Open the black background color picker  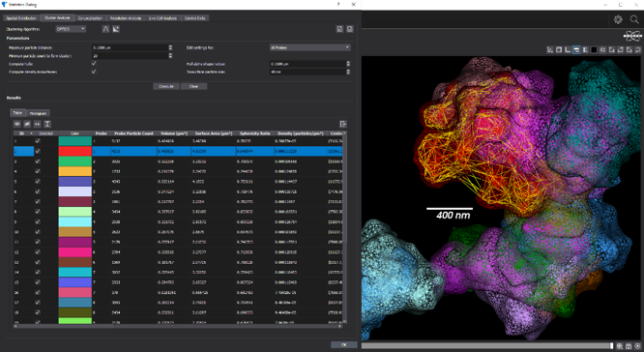click(594, 49)
